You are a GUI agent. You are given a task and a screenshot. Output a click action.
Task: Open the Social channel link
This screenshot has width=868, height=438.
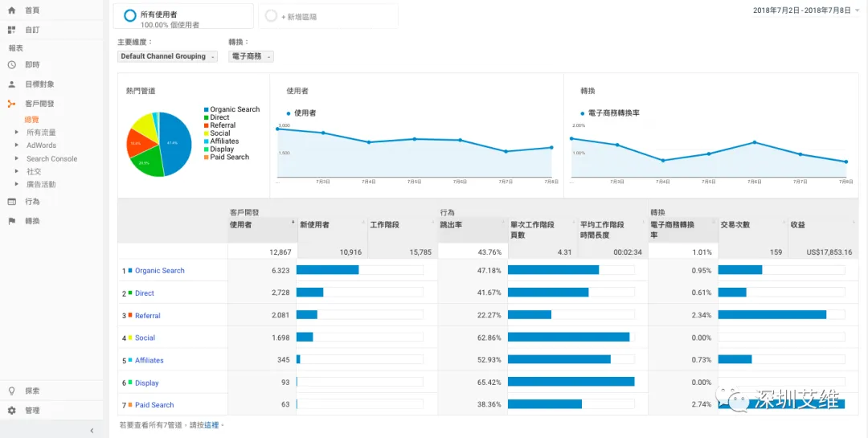(x=145, y=338)
